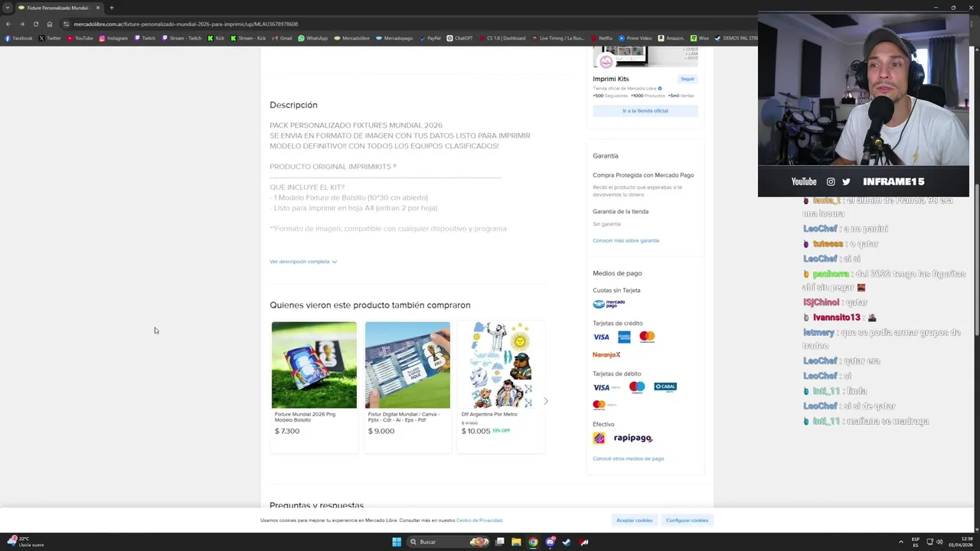Open the Live Timing bookmark
Viewport: 980px width, 551px height.
557,38
